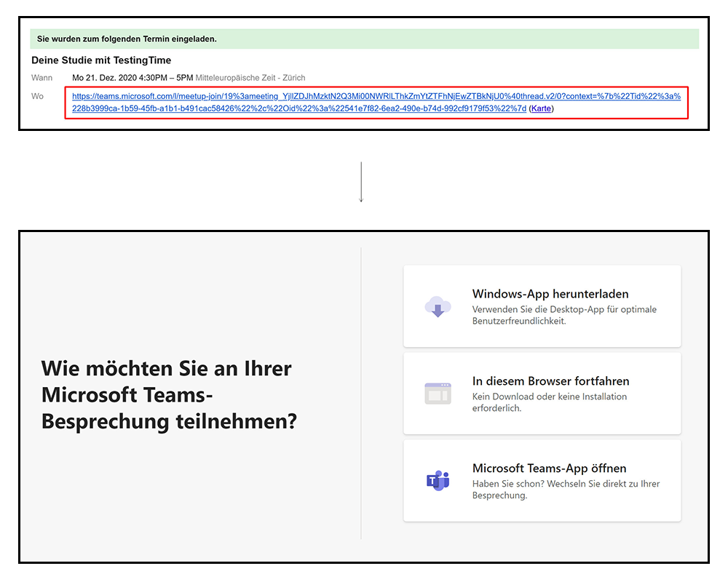
Task: Click 'Verwenden Sie die Desktop-App' description text
Action: click(564, 315)
